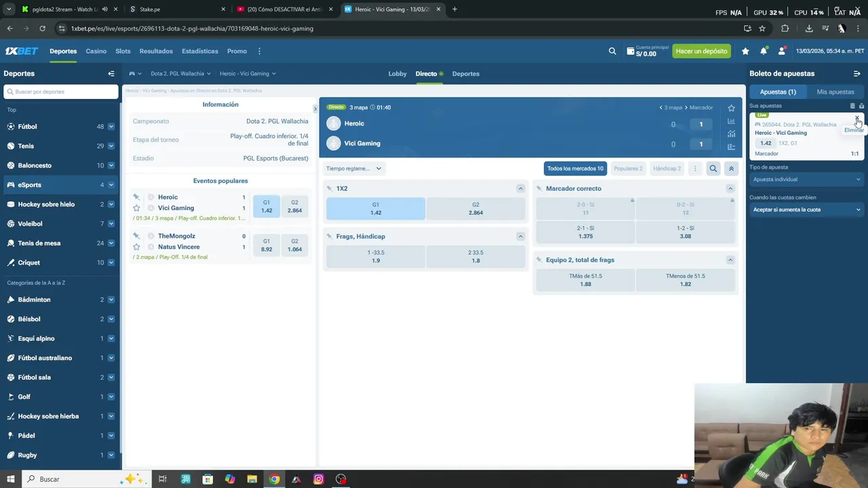
Task: Click Hacer un depósito button
Action: pyautogui.click(x=701, y=51)
